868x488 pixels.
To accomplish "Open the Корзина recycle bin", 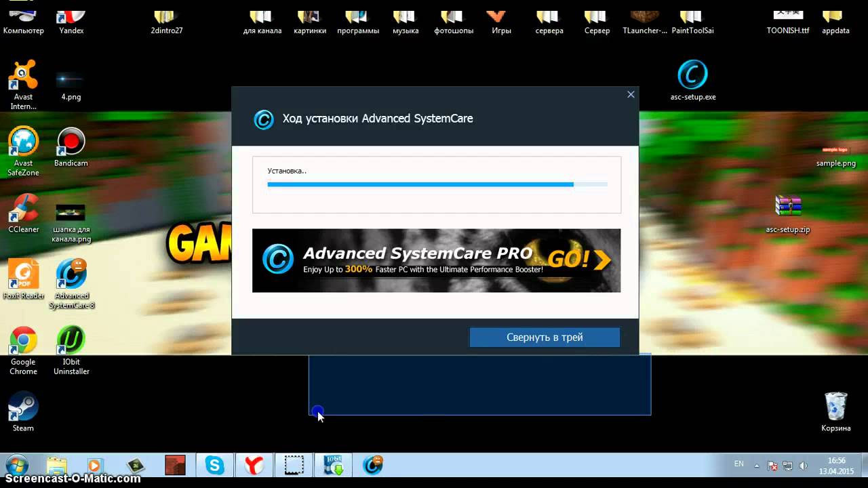I will (835, 411).
